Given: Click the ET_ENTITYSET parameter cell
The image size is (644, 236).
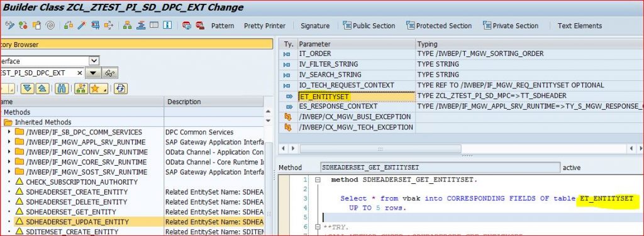Looking at the screenshot, I should click(x=356, y=96).
